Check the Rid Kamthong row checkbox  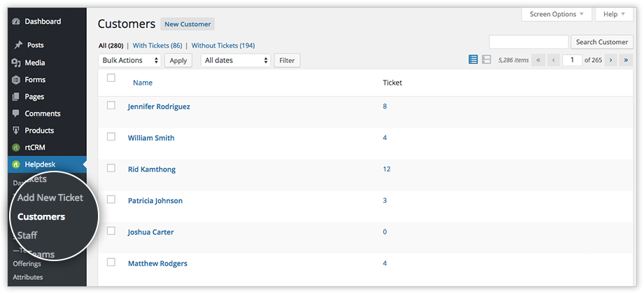(x=111, y=168)
